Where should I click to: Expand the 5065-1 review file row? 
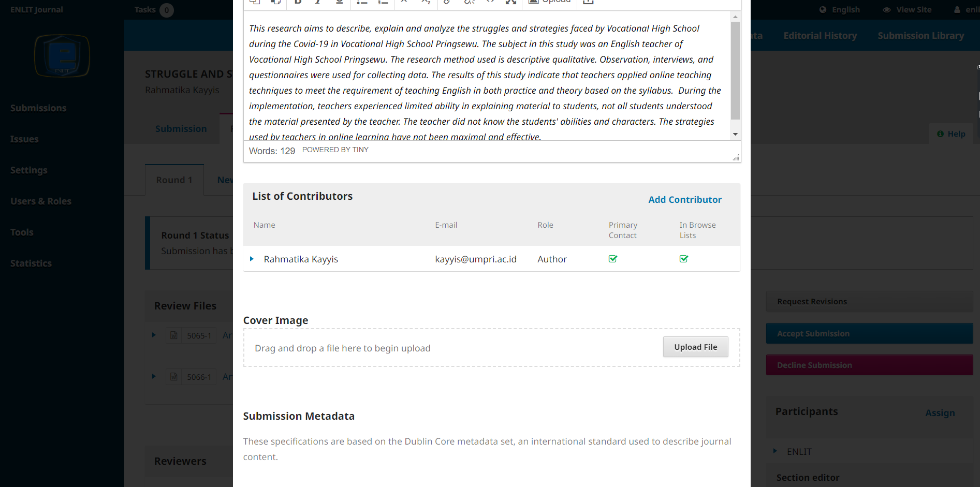click(x=154, y=335)
